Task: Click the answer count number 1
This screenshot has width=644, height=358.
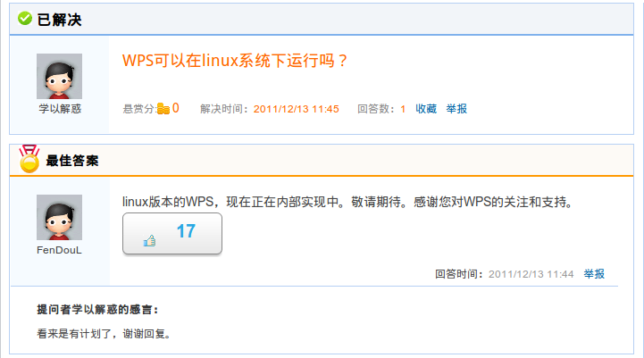Action: tap(403, 109)
